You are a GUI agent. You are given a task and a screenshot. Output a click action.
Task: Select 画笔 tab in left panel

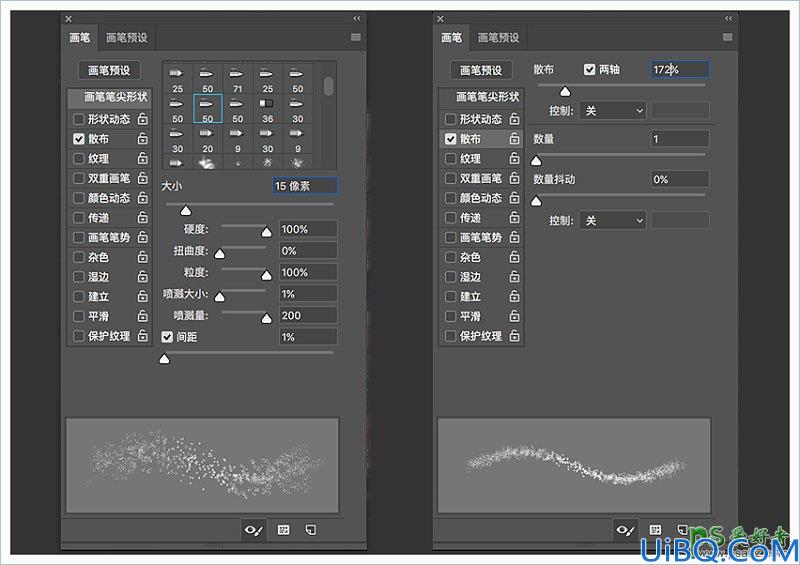(x=80, y=38)
